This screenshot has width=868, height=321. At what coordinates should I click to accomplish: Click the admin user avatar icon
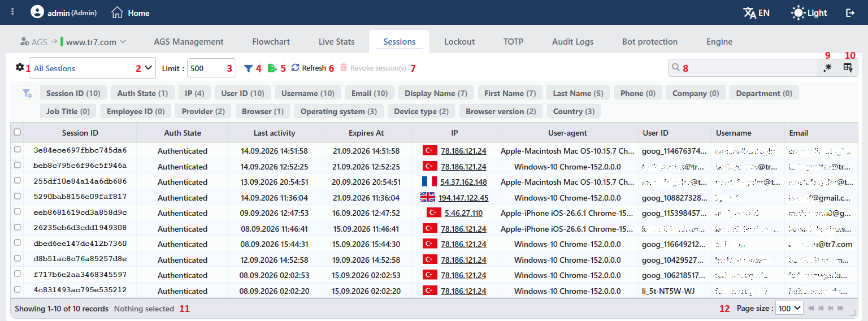pyautogui.click(x=37, y=12)
